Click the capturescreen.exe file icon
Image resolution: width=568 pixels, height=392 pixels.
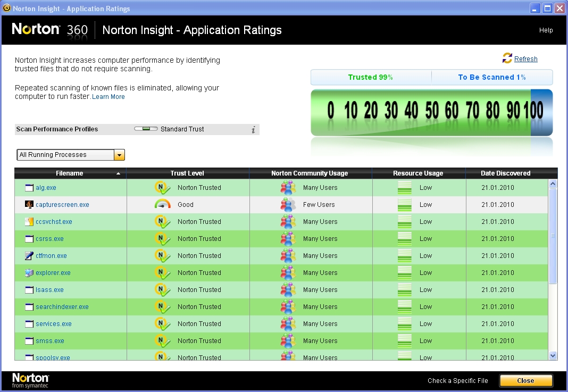click(29, 204)
